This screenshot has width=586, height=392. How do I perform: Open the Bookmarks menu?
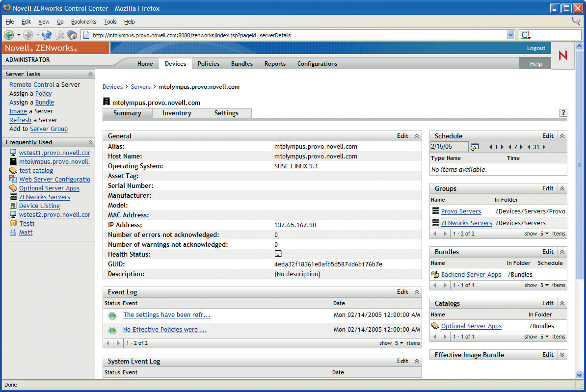(x=84, y=22)
